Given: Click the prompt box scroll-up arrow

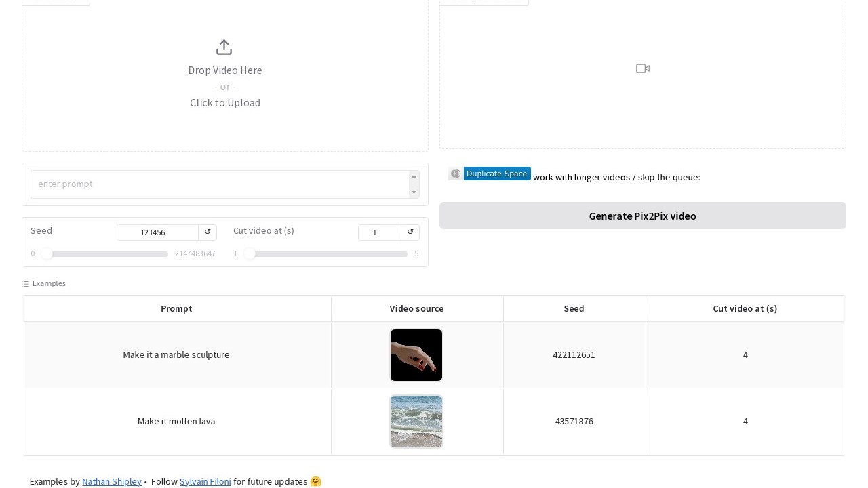Looking at the screenshot, I should tap(414, 176).
